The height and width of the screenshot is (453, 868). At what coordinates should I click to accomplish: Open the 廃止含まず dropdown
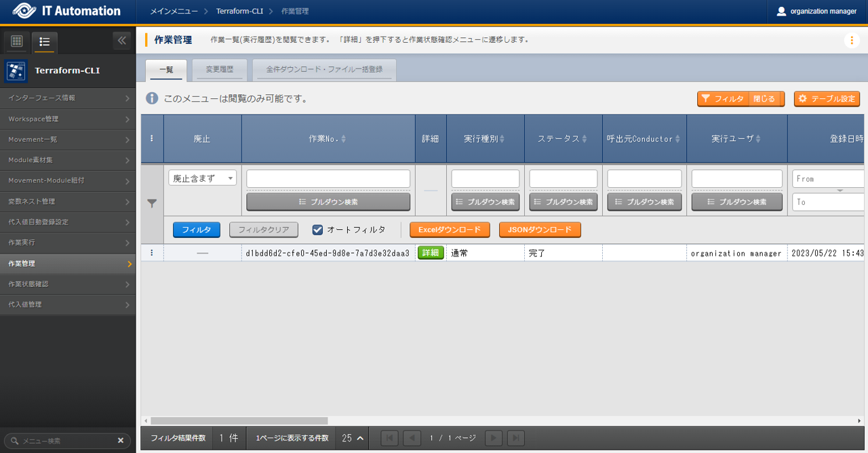[202, 178]
